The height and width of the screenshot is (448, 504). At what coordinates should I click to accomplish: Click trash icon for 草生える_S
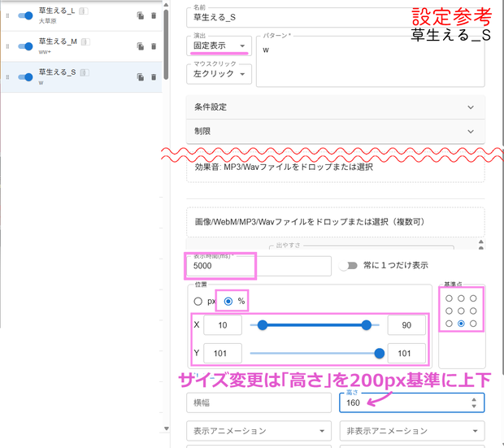click(154, 77)
